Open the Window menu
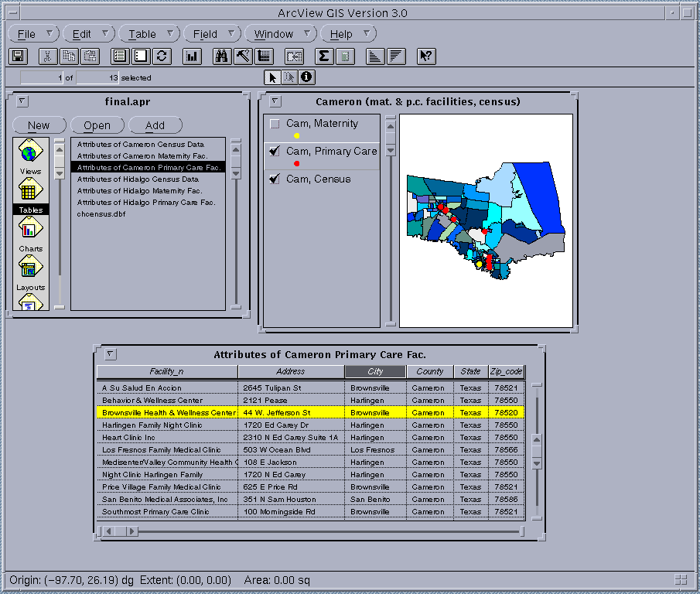 (x=281, y=34)
